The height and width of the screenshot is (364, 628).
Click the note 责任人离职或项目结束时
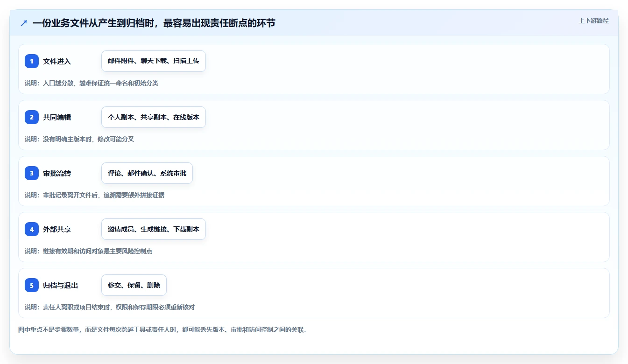pyautogui.click(x=110, y=307)
